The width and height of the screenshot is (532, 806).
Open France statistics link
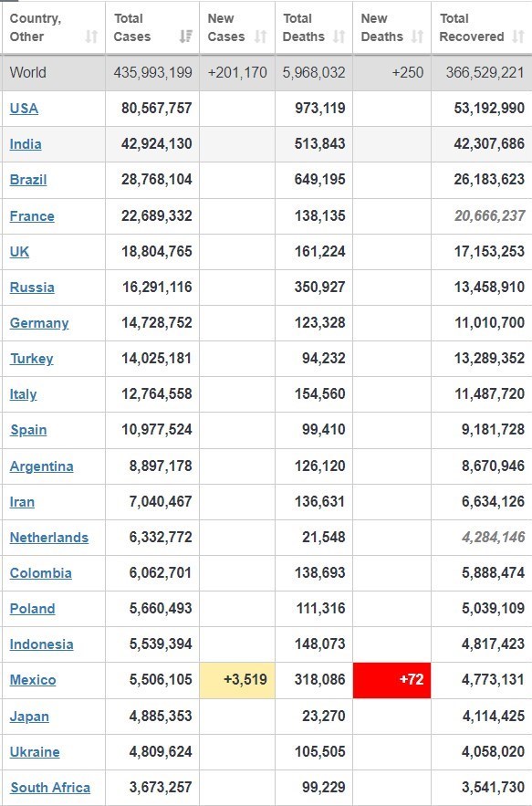click(32, 216)
